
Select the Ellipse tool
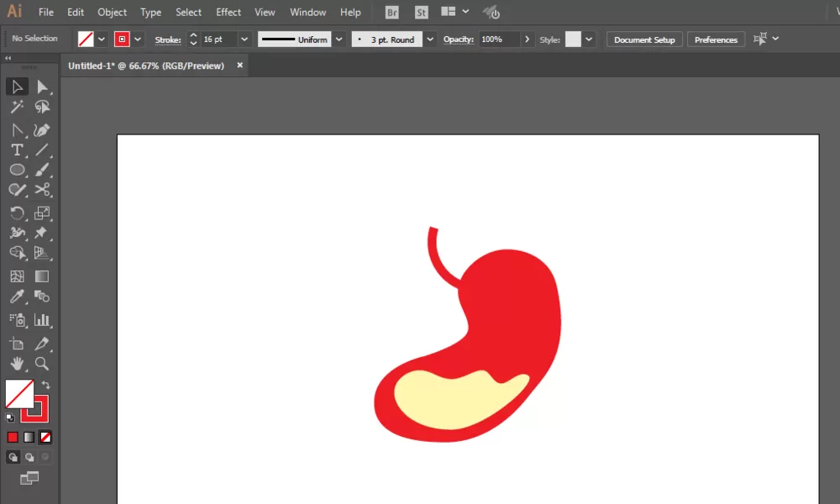17,170
